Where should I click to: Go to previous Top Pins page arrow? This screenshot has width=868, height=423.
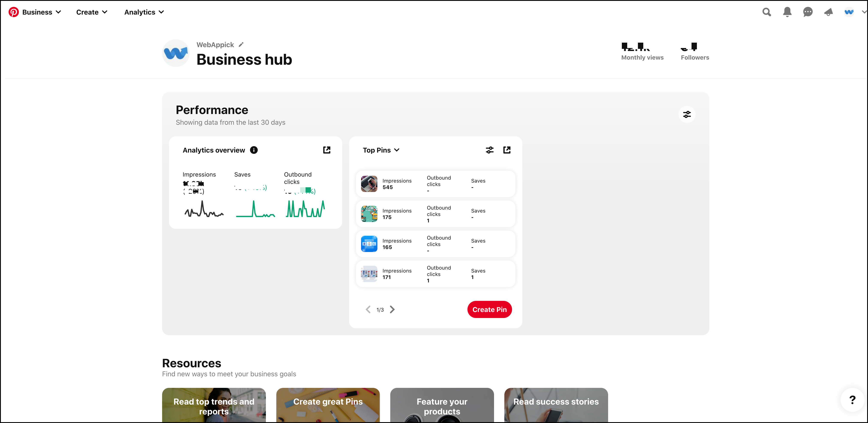(368, 309)
